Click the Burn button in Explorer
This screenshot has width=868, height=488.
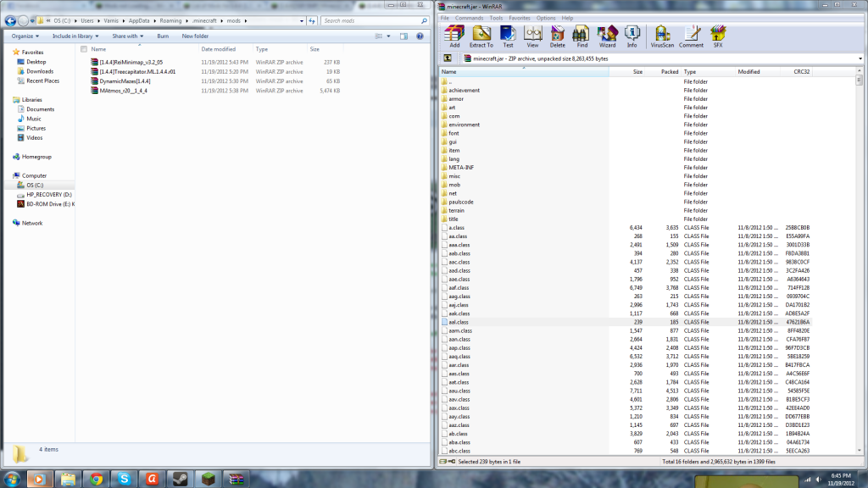click(x=163, y=36)
